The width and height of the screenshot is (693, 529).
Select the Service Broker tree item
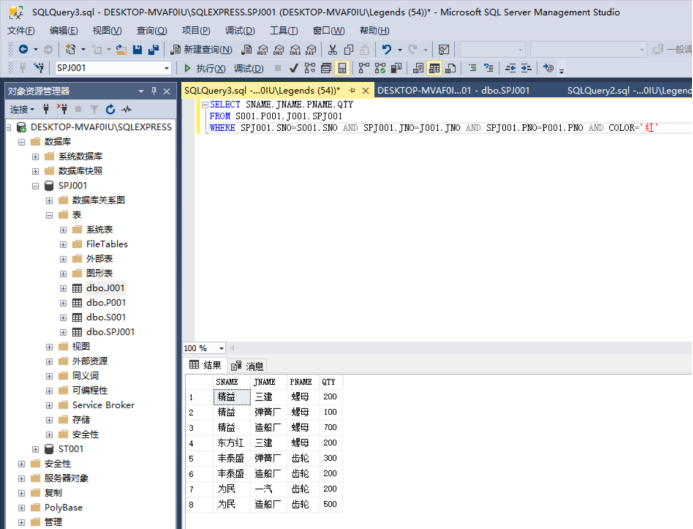pyautogui.click(x=103, y=405)
